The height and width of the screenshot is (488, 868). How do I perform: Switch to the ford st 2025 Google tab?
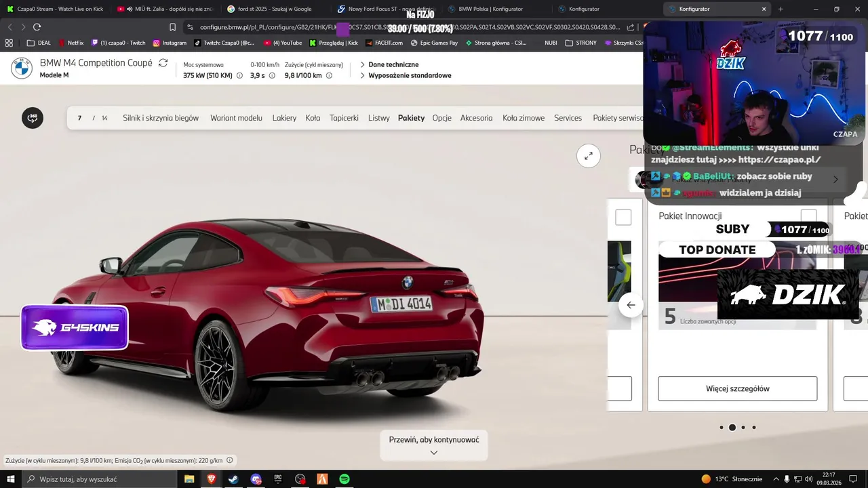click(275, 9)
